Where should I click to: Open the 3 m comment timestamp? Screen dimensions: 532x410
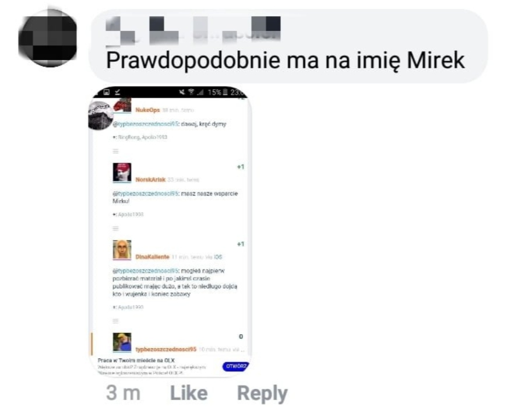(123, 393)
